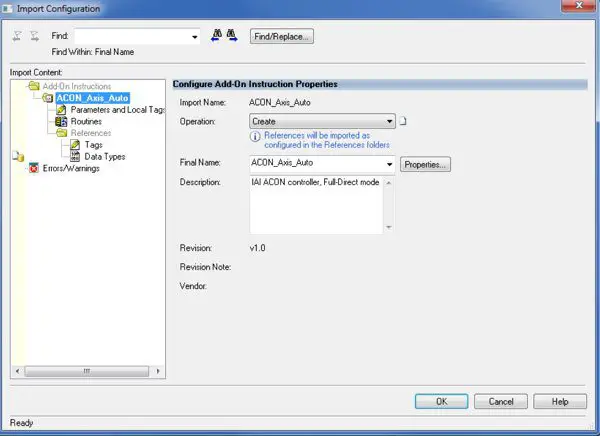Click the Parameters and Local Tags icon
Viewport: 600px width, 436px height.
tap(61, 109)
